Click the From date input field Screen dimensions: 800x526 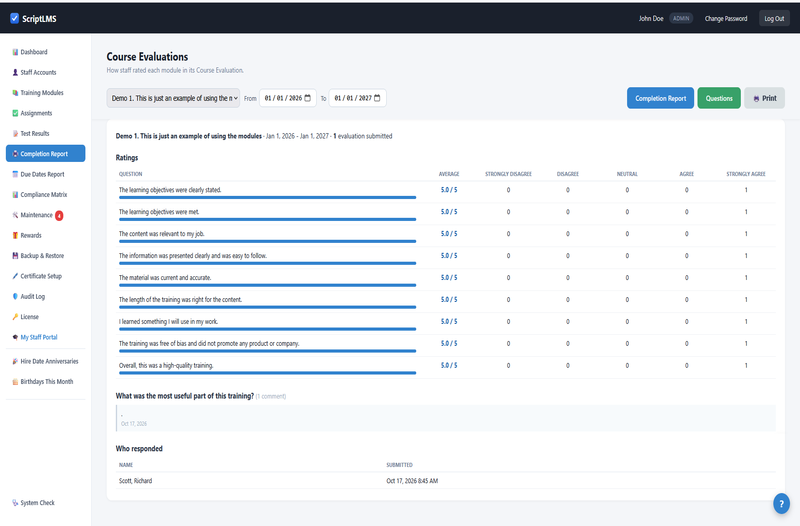point(288,98)
